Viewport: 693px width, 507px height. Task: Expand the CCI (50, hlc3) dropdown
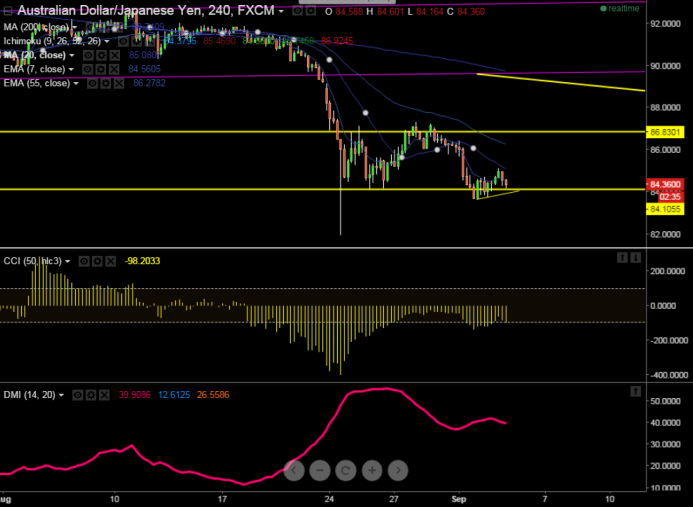pos(68,261)
